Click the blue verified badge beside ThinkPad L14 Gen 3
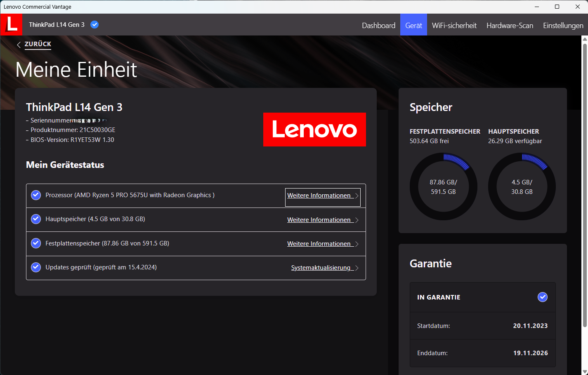 point(94,25)
